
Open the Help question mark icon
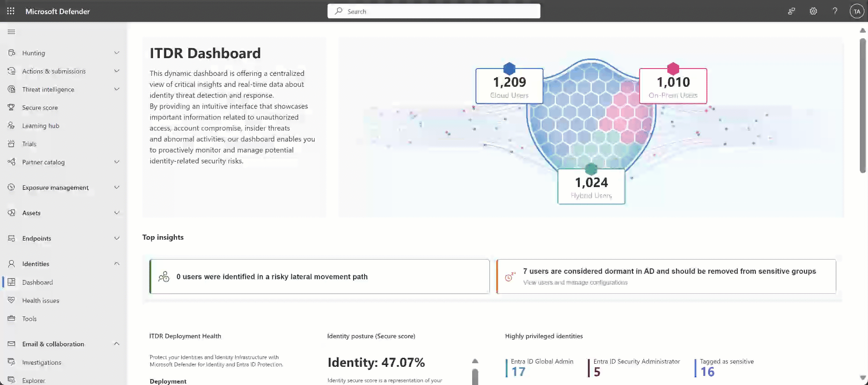point(835,11)
